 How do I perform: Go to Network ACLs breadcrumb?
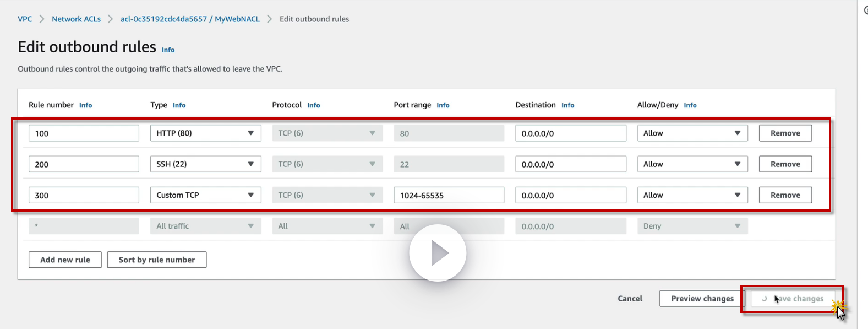pos(76,19)
